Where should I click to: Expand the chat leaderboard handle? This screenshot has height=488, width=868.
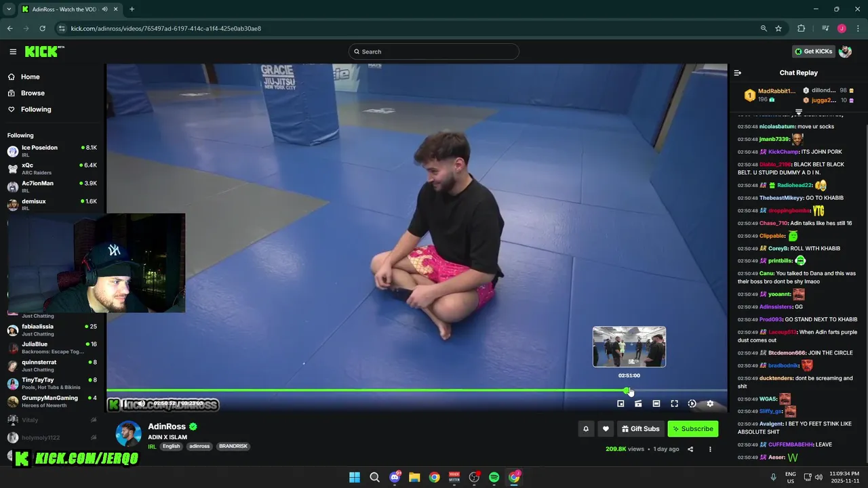798,112
